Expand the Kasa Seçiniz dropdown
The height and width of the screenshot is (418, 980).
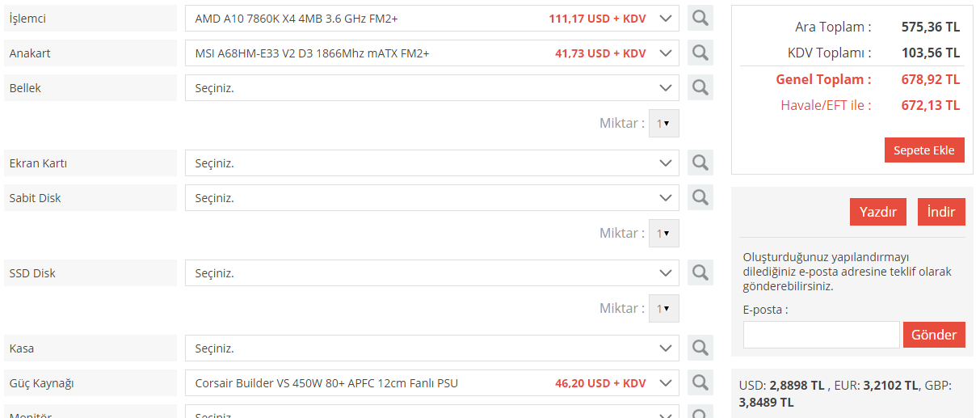(432, 348)
